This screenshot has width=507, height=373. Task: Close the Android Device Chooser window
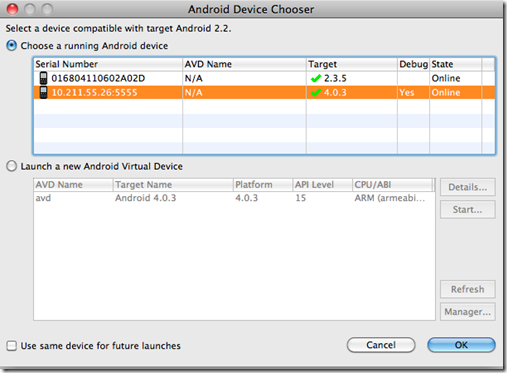coord(12,9)
